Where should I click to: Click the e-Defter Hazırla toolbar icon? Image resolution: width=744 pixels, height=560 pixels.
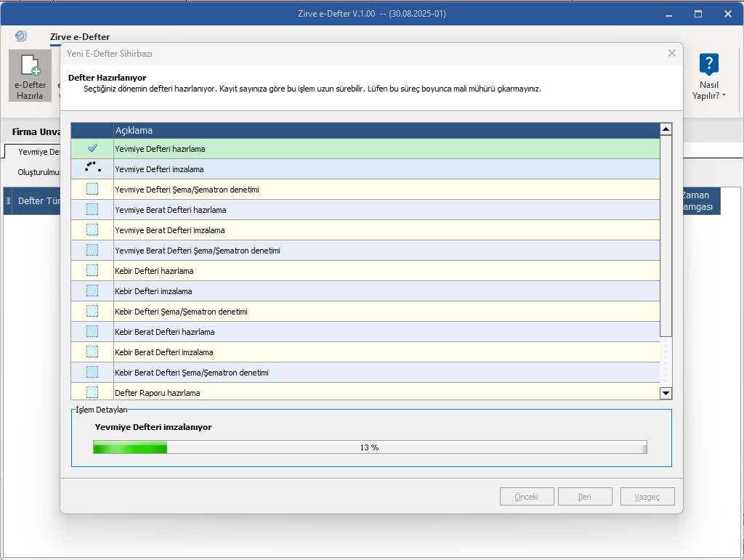coord(30,76)
